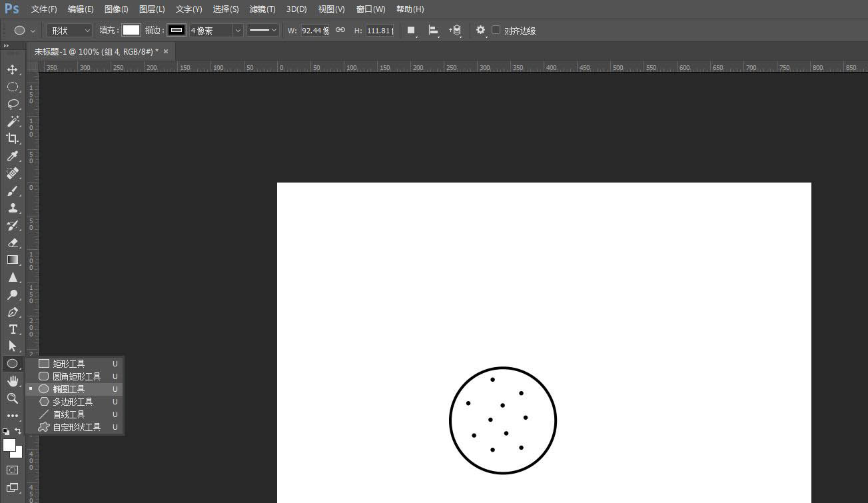Image resolution: width=868 pixels, height=503 pixels.
Task: Select the Horizontal Type tool
Action: (x=13, y=329)
